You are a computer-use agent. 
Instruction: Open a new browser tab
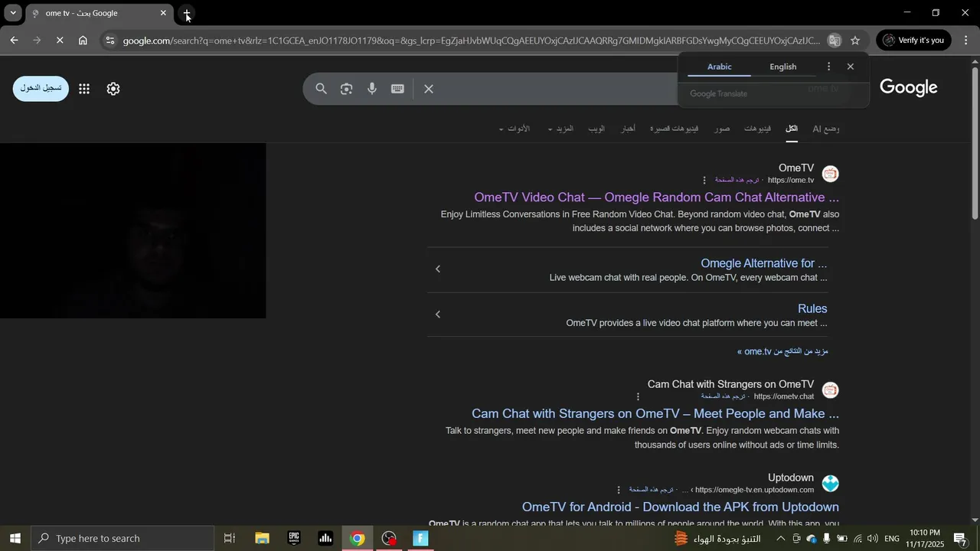187,13
